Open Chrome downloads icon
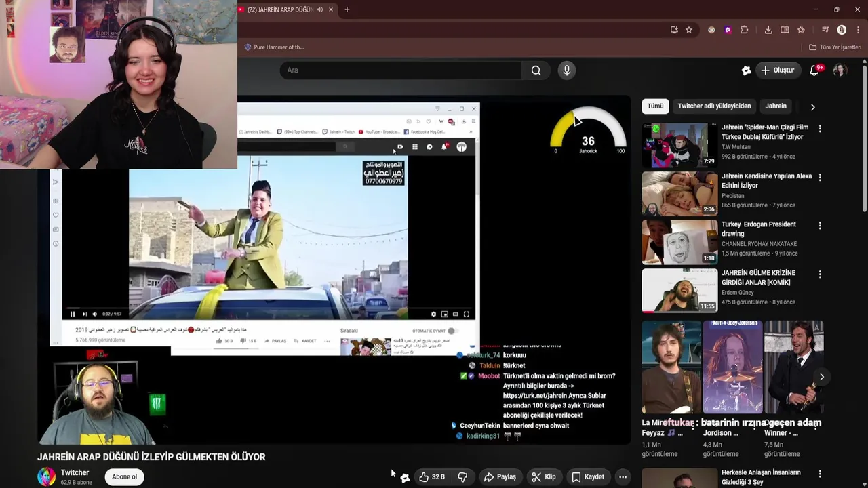This screenshot has width=868, height=488. pos(768,30)
